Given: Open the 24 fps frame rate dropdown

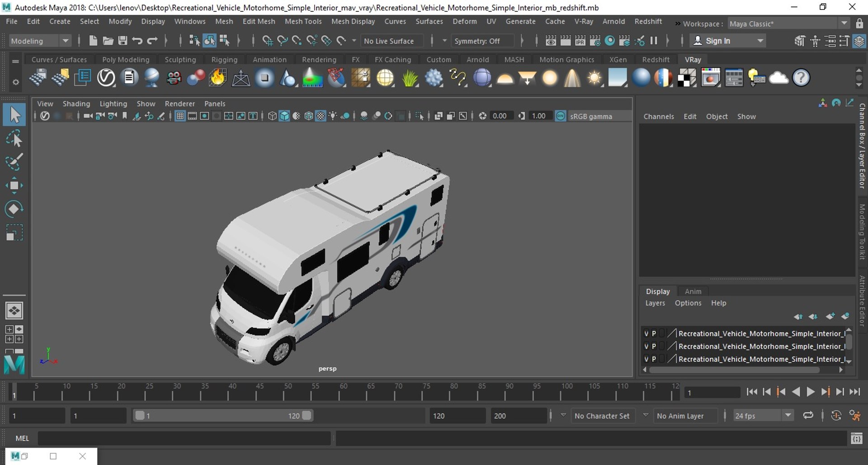Looking at the screenshot, I should (x=763, y=416).
